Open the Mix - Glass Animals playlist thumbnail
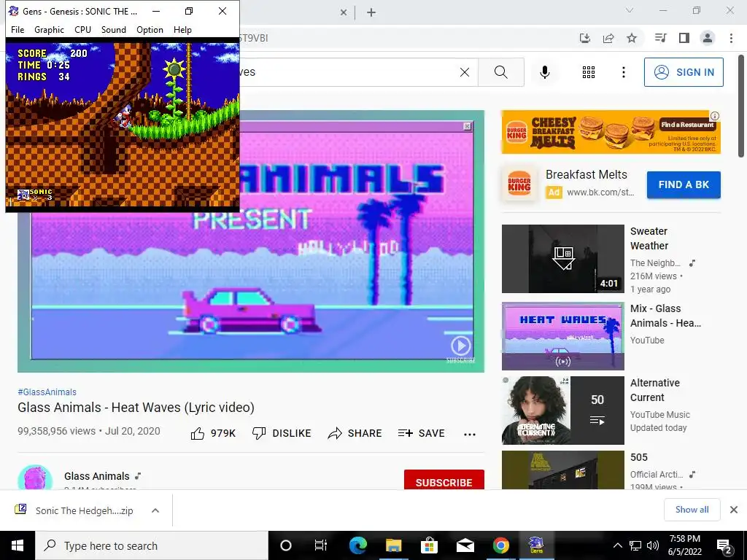747x560 pixels. (x=562, y=336)
